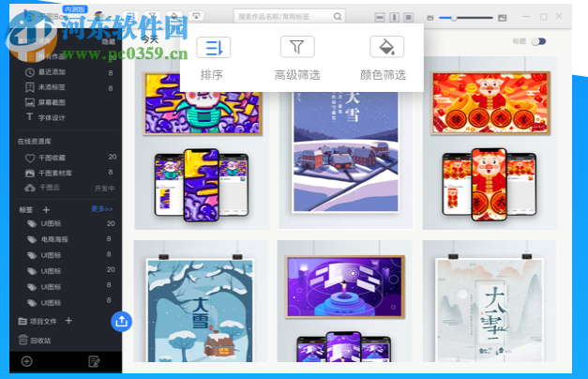Add a new tag with plus icon beside 标签
588x379 pixels.
pos(46,210)
